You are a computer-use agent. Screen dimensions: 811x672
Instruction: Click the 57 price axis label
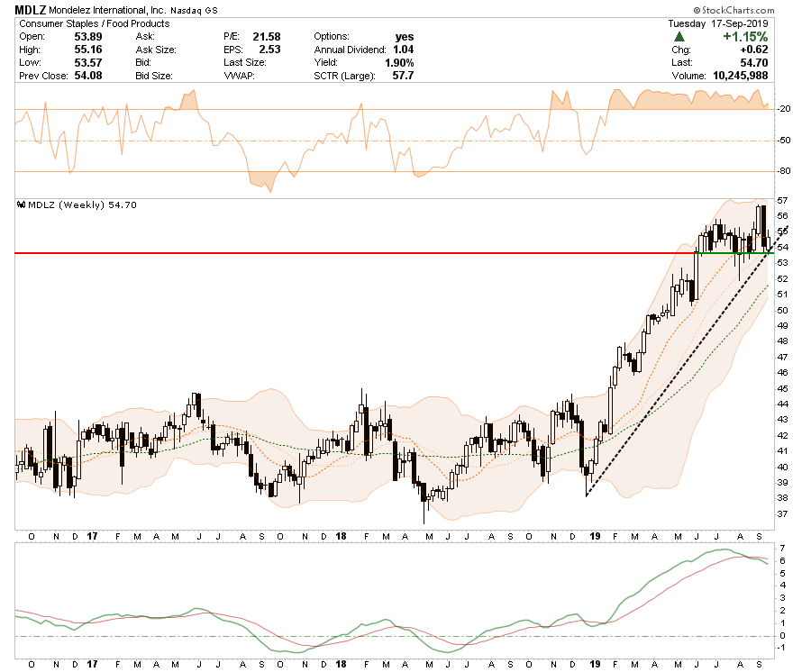pos(782,201)
